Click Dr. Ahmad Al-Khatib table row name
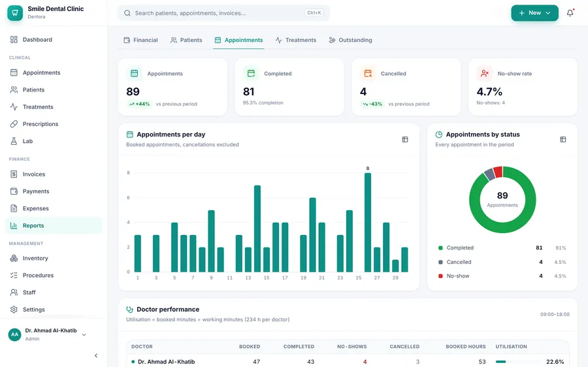Screen dimensions: 588x367 click(166, 362)
